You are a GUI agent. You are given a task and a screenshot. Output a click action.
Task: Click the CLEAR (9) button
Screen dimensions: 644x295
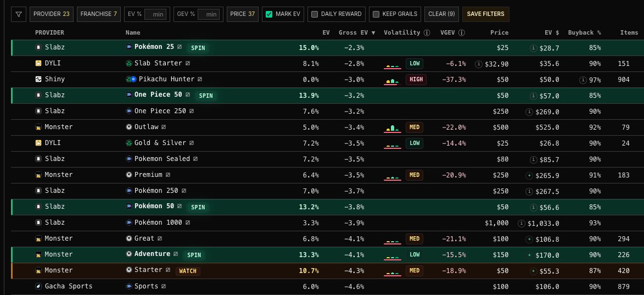(x=441, y=14)
